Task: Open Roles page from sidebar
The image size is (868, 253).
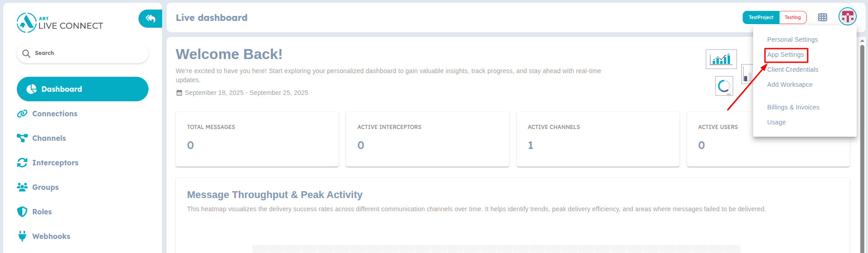Action: point(42,212)
